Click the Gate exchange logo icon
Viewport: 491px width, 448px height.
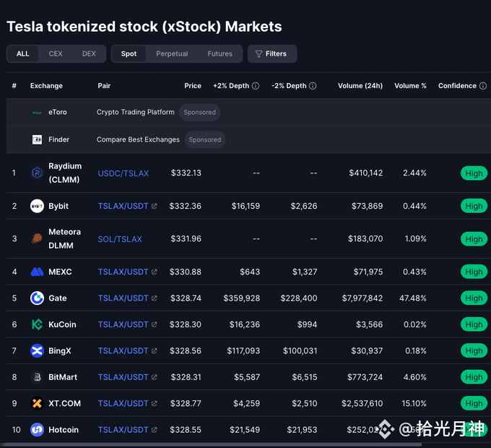point(37,298)
